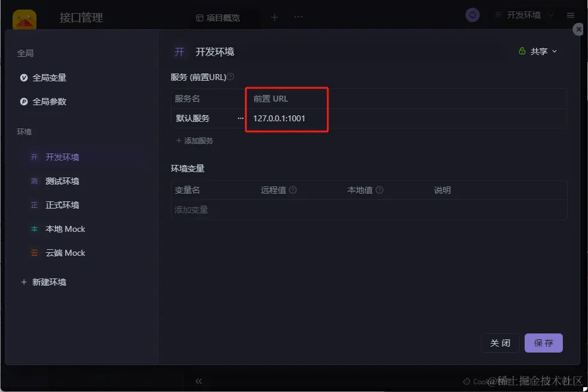Open the 开发环境 environment selector in top bar

click(524, 15)
